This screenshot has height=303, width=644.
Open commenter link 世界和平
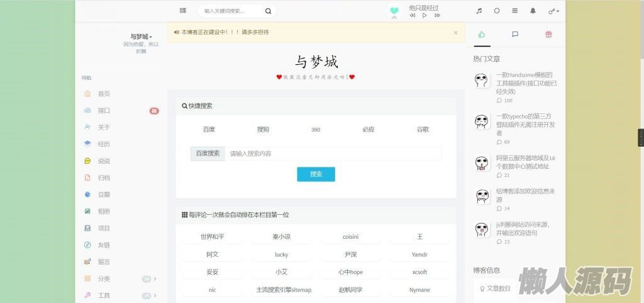coord(213,237)
